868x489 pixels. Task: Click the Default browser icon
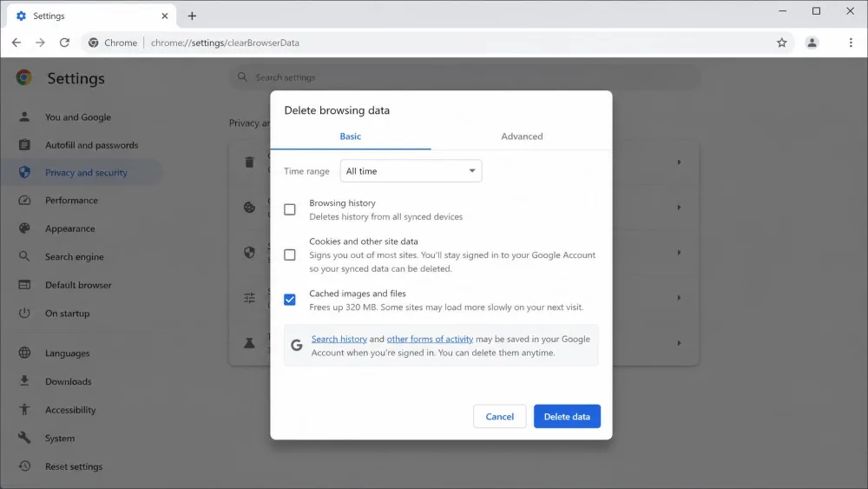(24, 285)
